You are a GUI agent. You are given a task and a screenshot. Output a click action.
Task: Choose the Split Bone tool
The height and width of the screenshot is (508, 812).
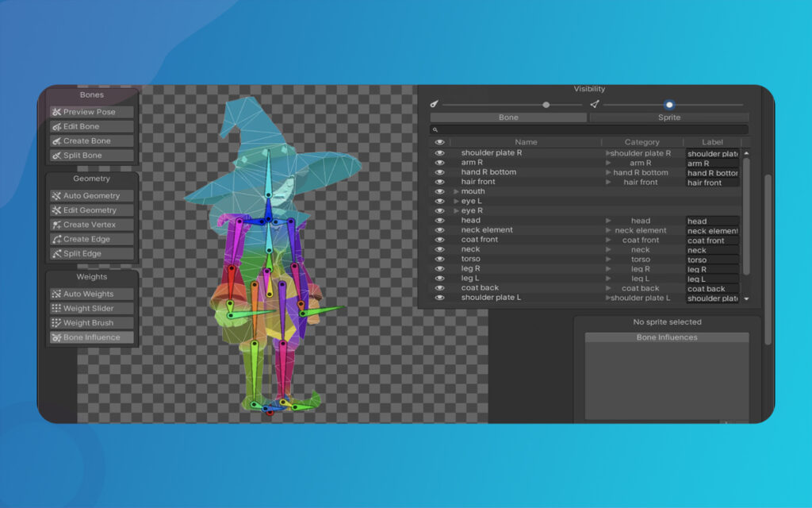point(91,156)
